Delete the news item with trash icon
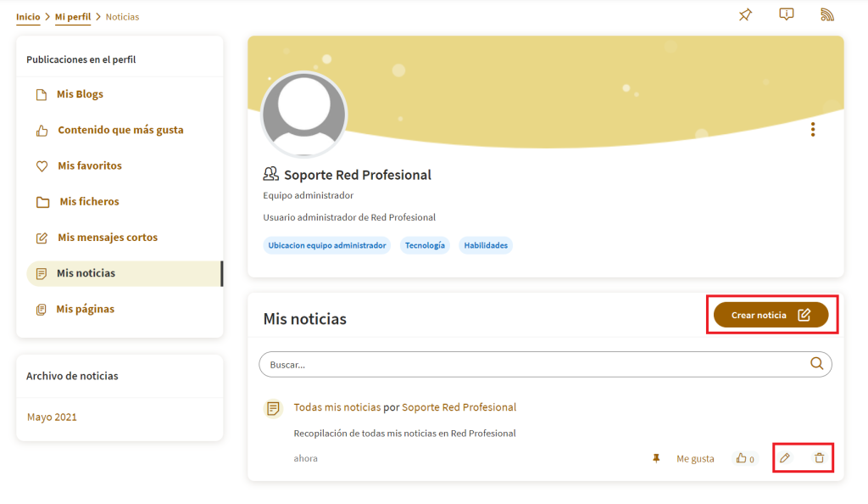The height and width of the screenshot is (504, 868). [820, 458]
